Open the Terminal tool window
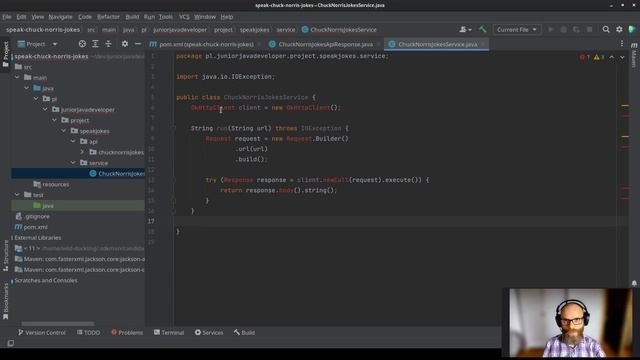 pos(169,333)
